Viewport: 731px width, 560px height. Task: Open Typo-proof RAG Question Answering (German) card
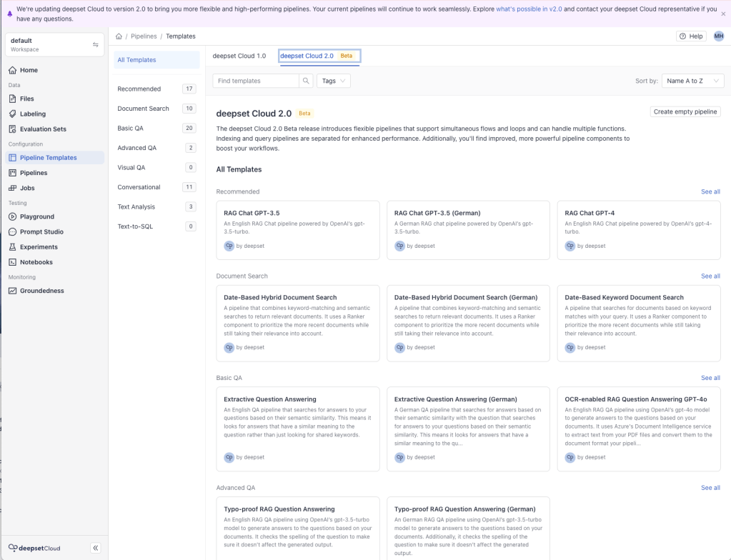coord(468,529)
